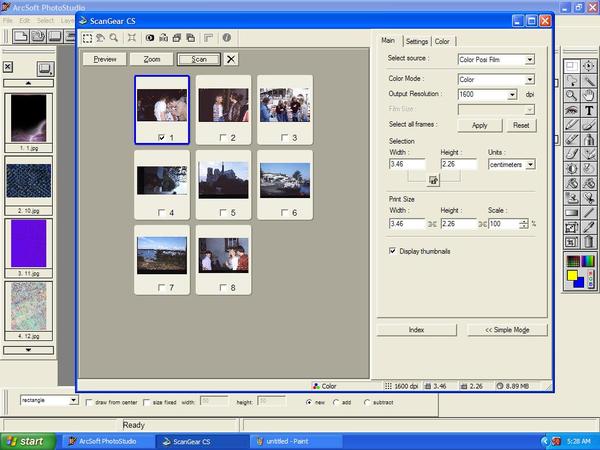
Task: Select the Stamp tool in PhotoStudio palette
Action: 572,198
